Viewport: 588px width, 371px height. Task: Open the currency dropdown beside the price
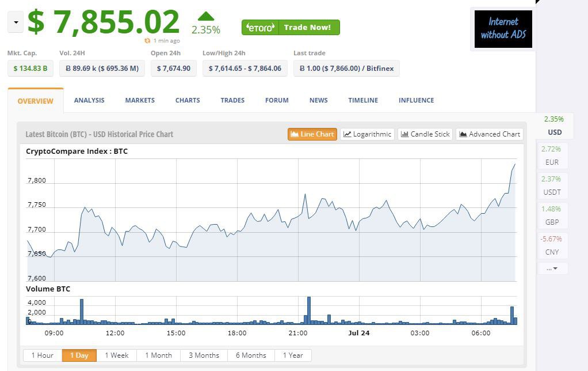tap(16, 22)
